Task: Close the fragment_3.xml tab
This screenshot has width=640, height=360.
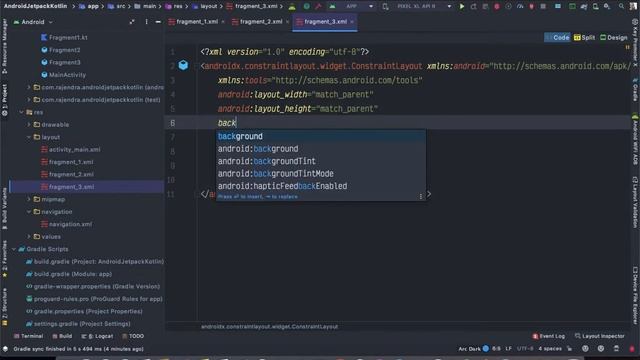Action: (x=352, y=22)
